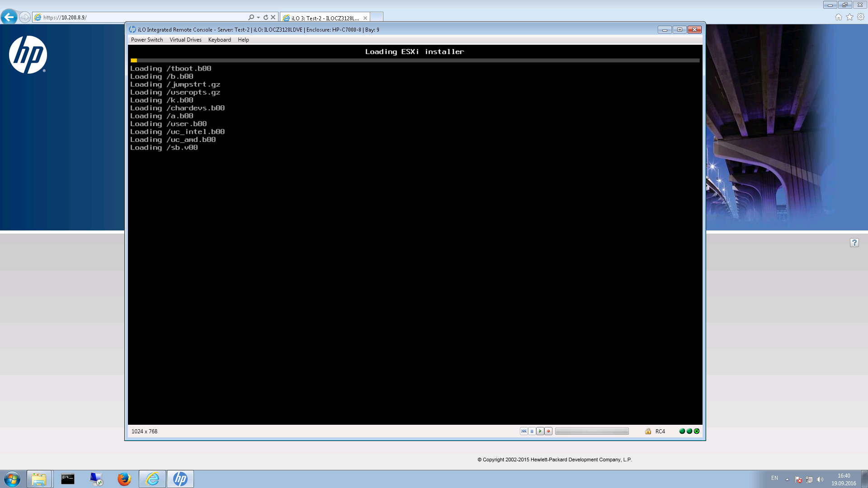The height and width of the screenshot is (488, 868).
Task: Click the console playback progress bar
Action: point(592,431)
